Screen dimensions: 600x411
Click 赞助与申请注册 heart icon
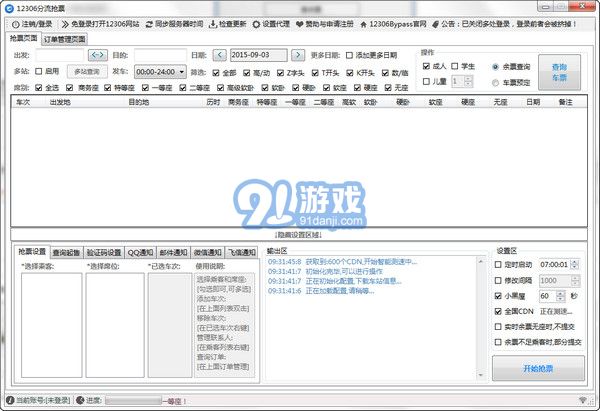click(x=300, y=24)
